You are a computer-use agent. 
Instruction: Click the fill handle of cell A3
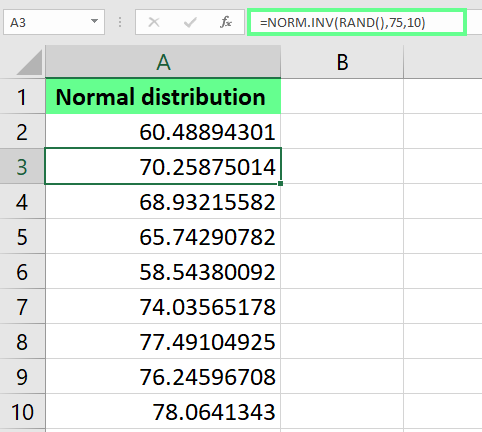pyautogui.click(x=280, y=183)
